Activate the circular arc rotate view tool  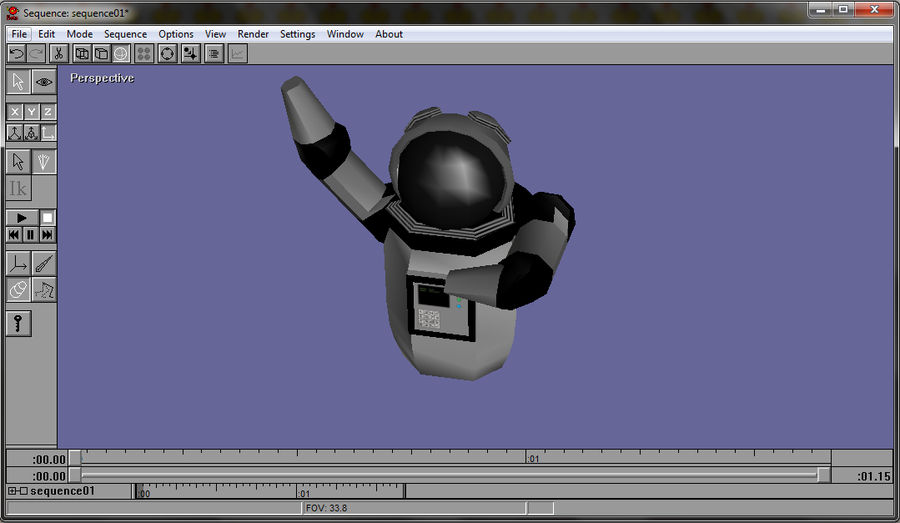(167, 54)
